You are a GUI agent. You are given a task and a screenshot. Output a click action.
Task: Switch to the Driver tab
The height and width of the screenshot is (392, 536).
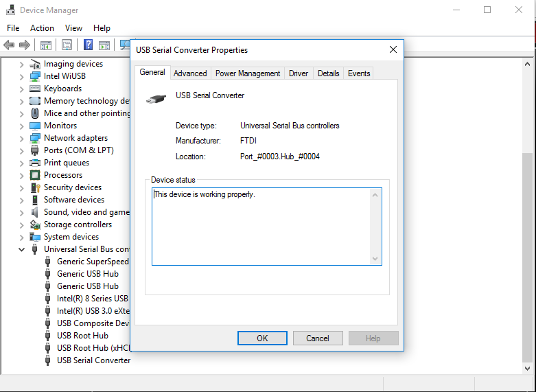299,73
